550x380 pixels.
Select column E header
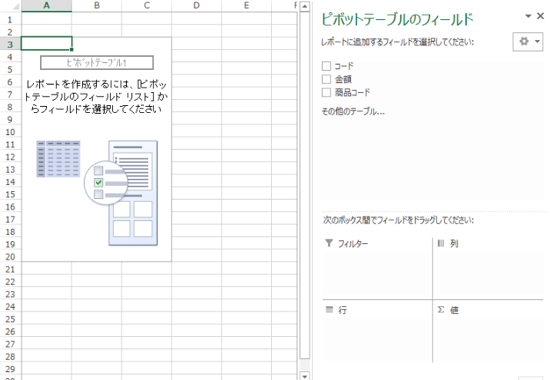point(246,5)
